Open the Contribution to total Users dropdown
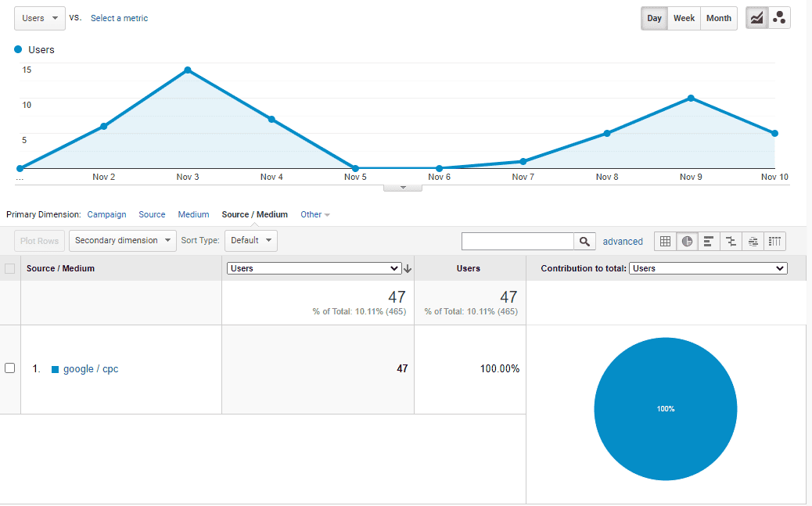The height and width of the screenshot is (506, 812). pyautogui.click(x=708, y=268)
